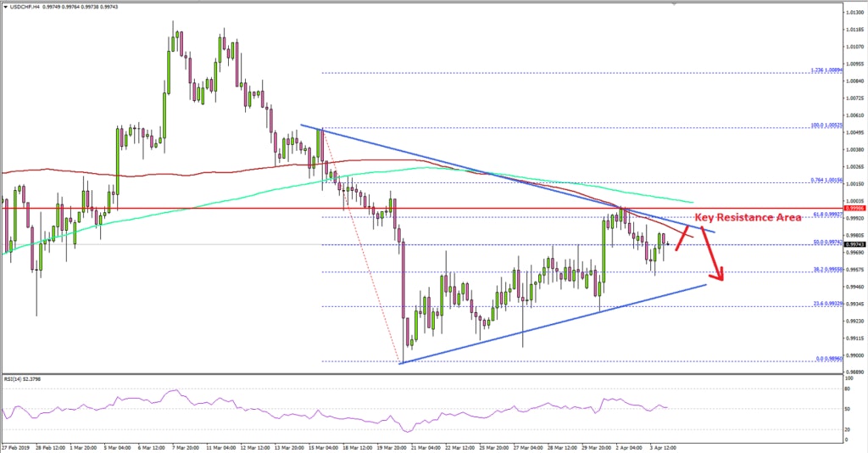The width and height of the screenshot is (868, 453).
Task: Click the 3 Apr 12:00 time label
Action: point(662,447)
